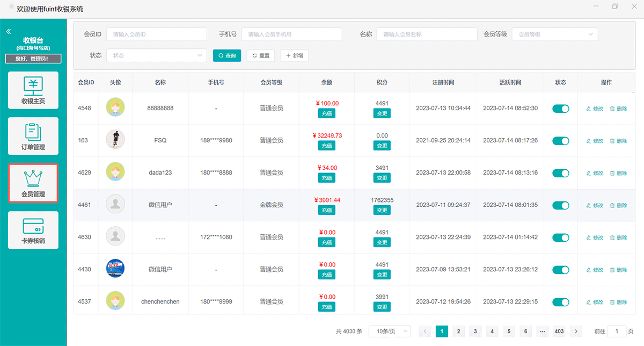This screenshot has width=644, height=346.
Task: Toggle status switch for chenchenchen
Action: pyautogui.click(x=561, y=302)
